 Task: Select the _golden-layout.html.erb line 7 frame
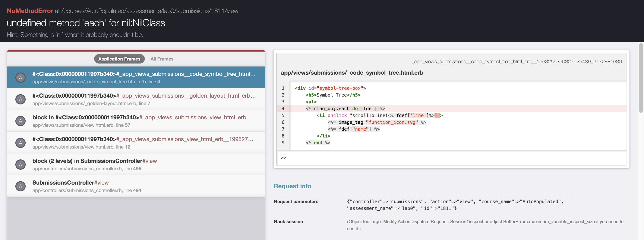pyautogui.click(x=144, y=99)
